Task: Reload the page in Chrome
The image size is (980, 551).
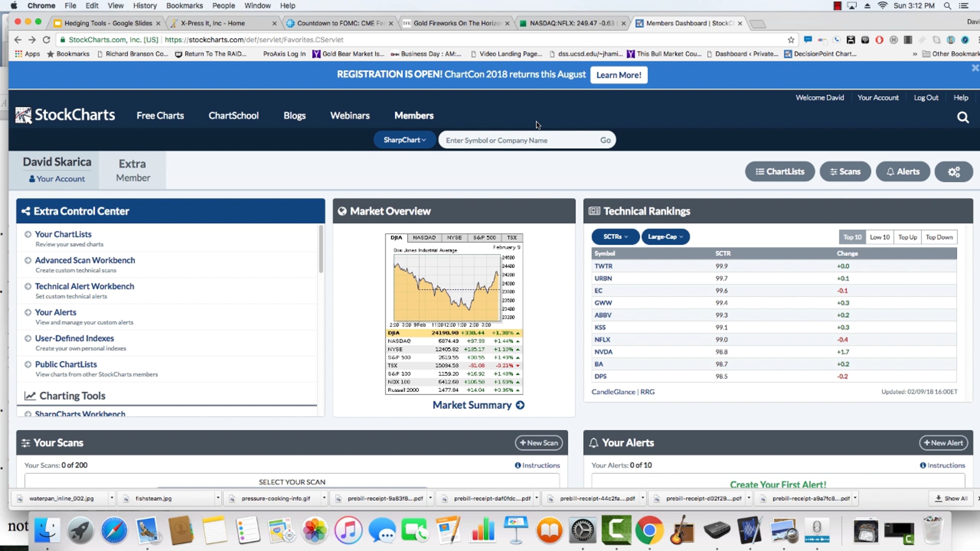Action: click(x=47, y=40)
